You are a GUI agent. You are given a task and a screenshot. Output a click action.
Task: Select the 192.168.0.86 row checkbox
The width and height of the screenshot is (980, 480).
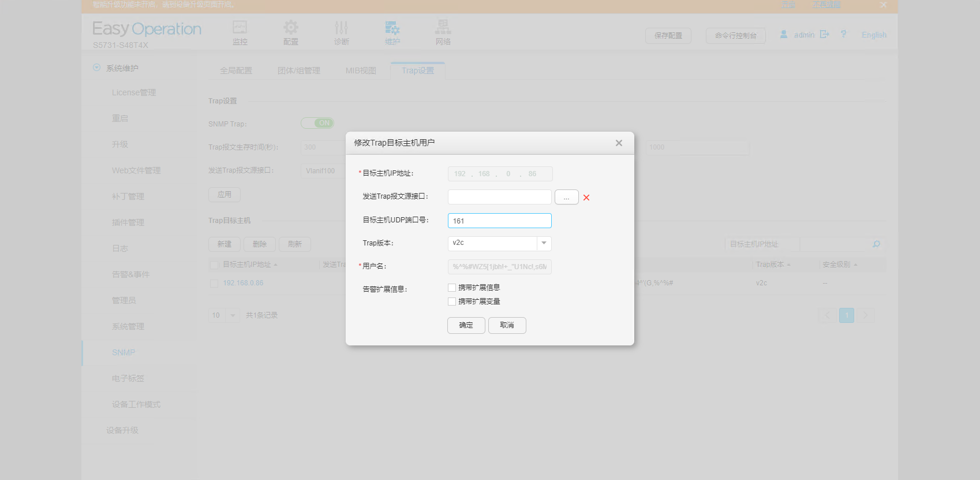point(214,284)
